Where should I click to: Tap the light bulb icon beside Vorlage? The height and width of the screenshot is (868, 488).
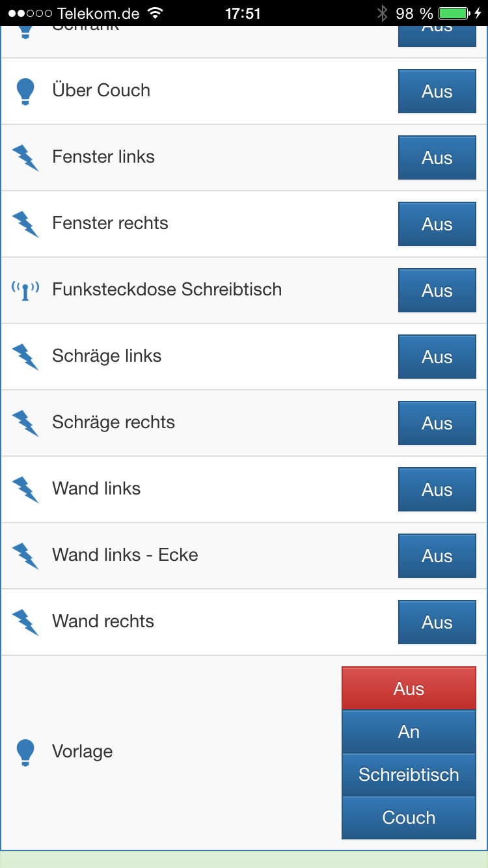(x=25, y=752)
